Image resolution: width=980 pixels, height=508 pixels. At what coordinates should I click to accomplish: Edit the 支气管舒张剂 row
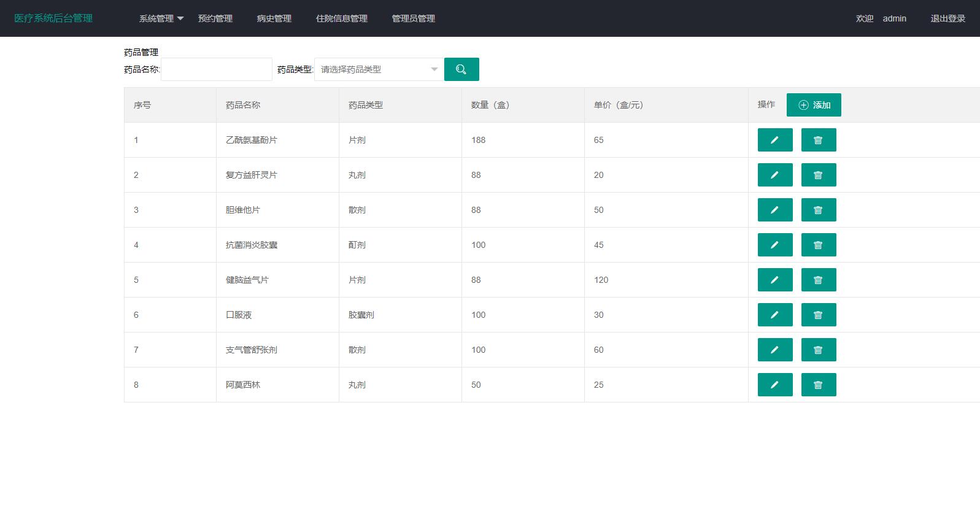coord(774,350)
